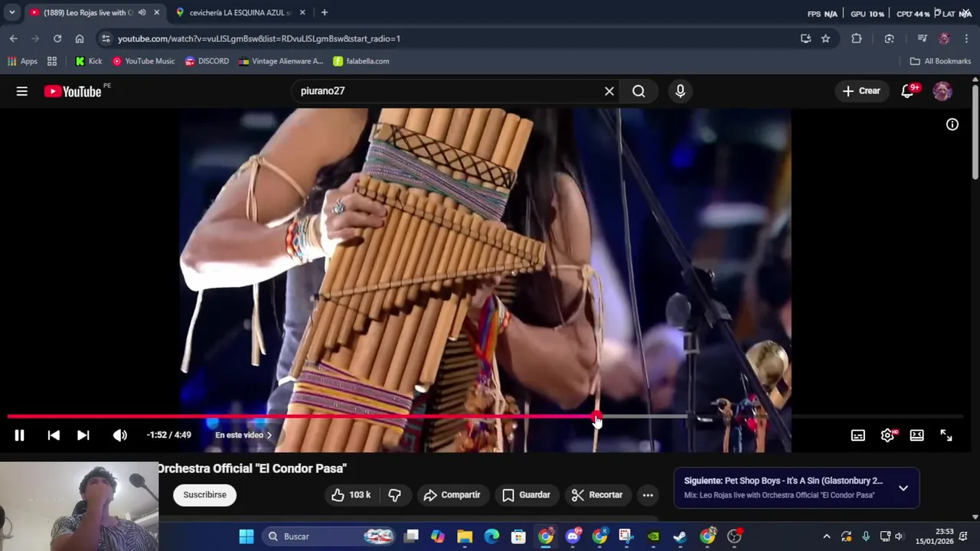The image size is (980, 551).
Task: Open YouTube notifications bell
Action: pyautogui.click(x=908, y=91)
